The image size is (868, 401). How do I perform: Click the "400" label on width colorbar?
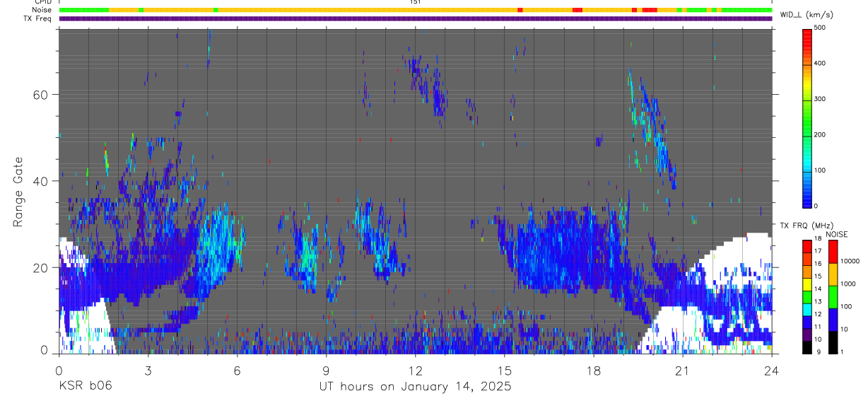(x=820, y=64)
